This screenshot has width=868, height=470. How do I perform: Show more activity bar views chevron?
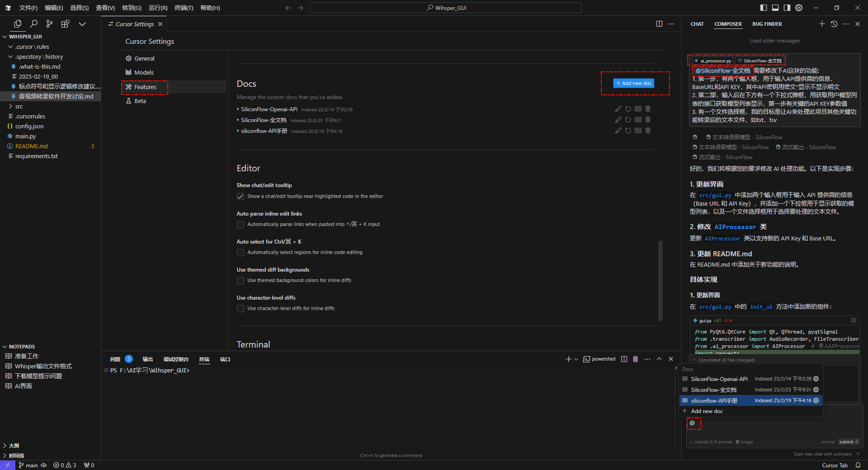pos(82,24)
